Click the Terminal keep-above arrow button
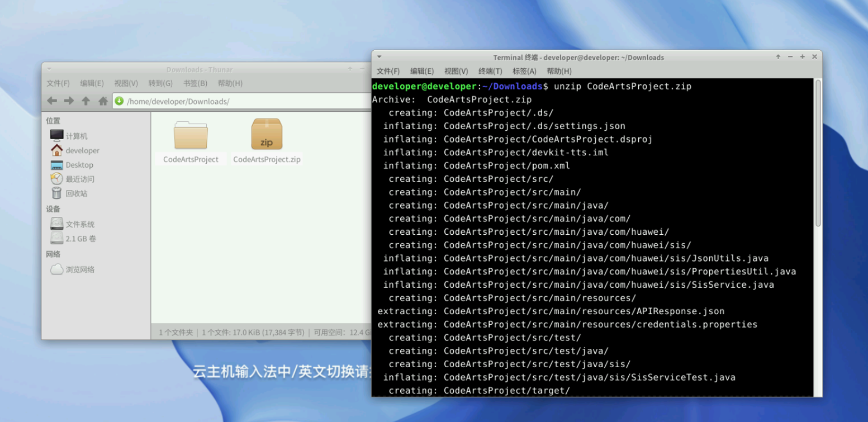Screen dimensions: 868x422 pyautogui.click(x=778, y=57)
